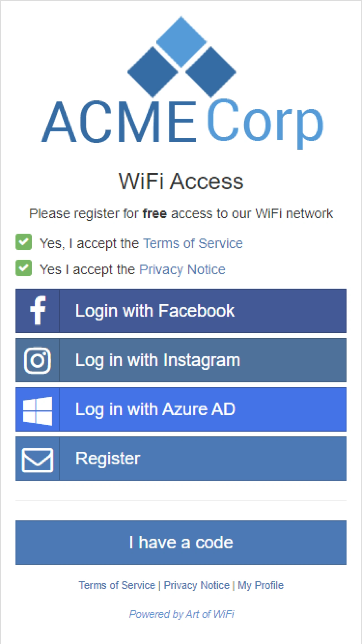Click the Powered by Art of WiFi link
The height and width of the screenshot is (644, 362).
coord(181,614)
